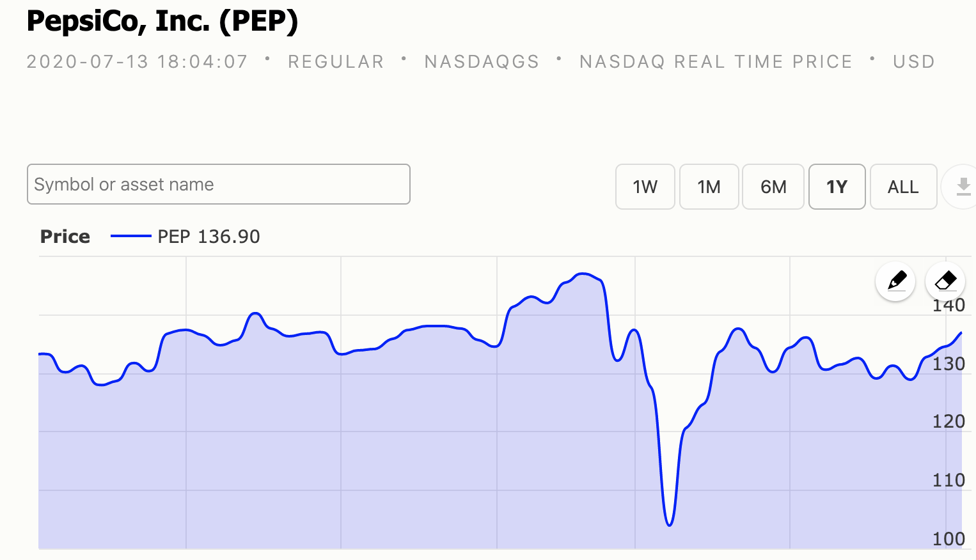This screenshot has width=976, height=560.
Task: Click the blue PEP legend line
Action: [131, 237]
